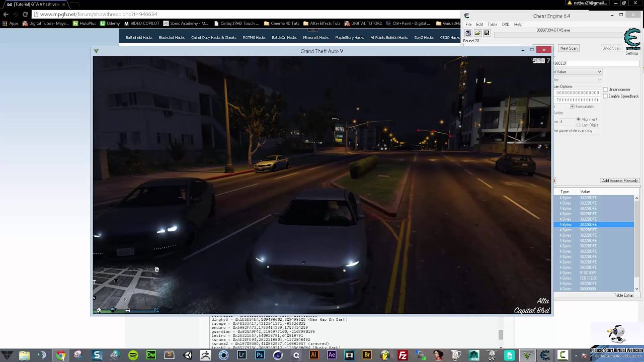Open the Edit menu in Cheat Engine
The height and width of the screenshot is (362, 644).
[x=479, y=24]
